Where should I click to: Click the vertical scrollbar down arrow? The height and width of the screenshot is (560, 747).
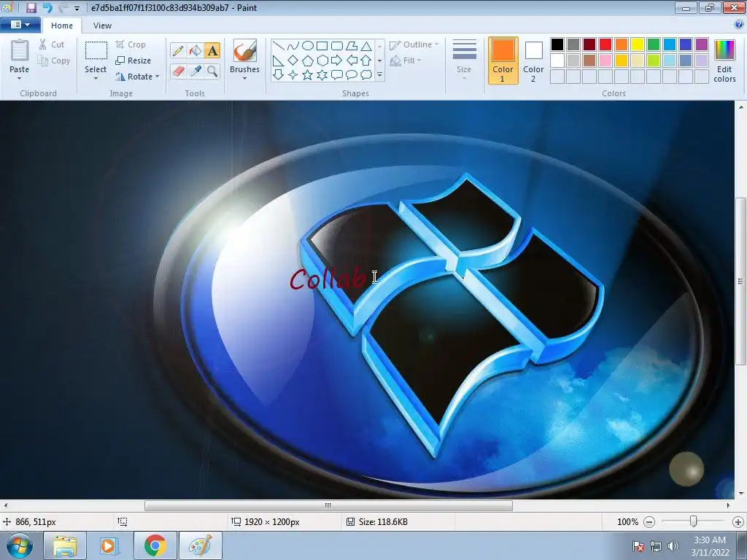(x=741, y=494)
